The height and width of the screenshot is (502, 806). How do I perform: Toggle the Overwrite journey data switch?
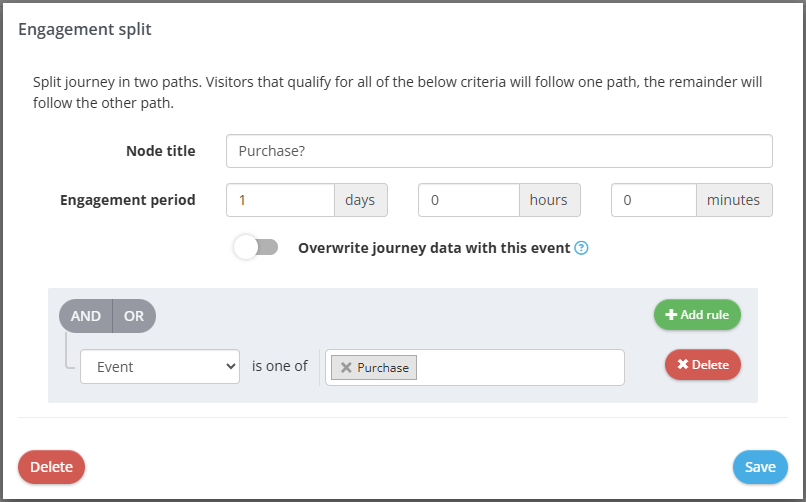tap(256, 248)
